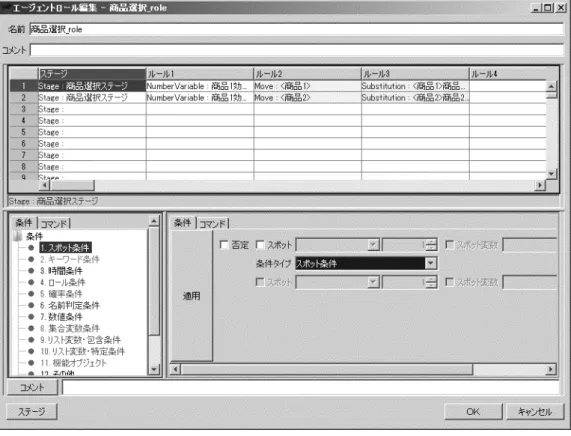Click the OK button

click(x=473, y=412)
